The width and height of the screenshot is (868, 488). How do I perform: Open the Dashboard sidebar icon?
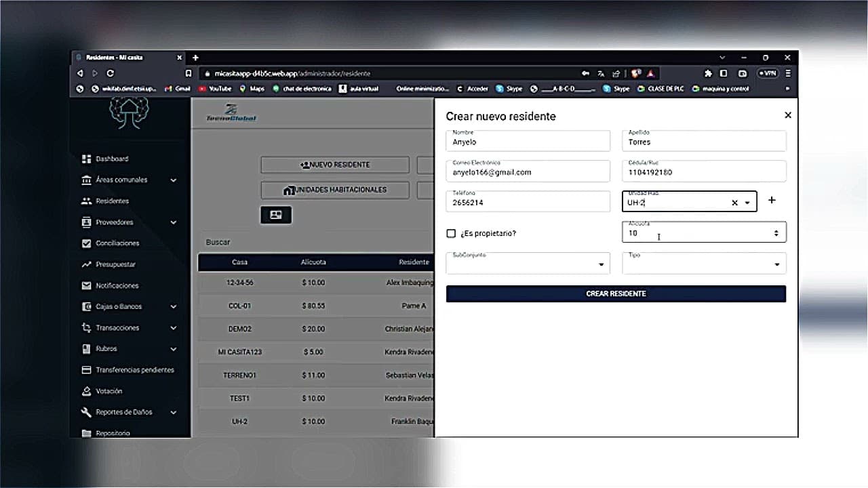[86, 159]
